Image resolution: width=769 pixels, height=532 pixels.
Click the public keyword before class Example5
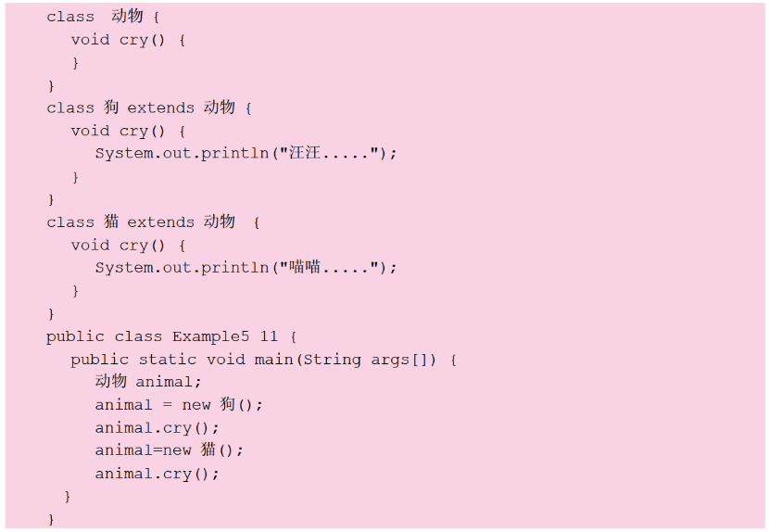tap(75, 336)
